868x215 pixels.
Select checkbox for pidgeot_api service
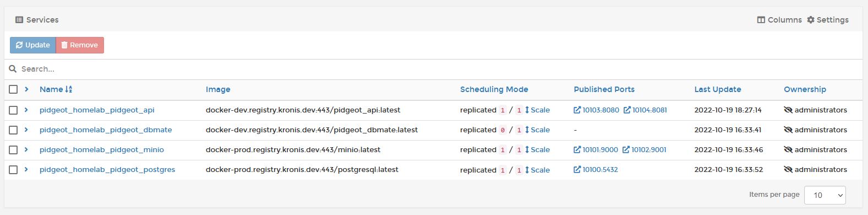13,110
